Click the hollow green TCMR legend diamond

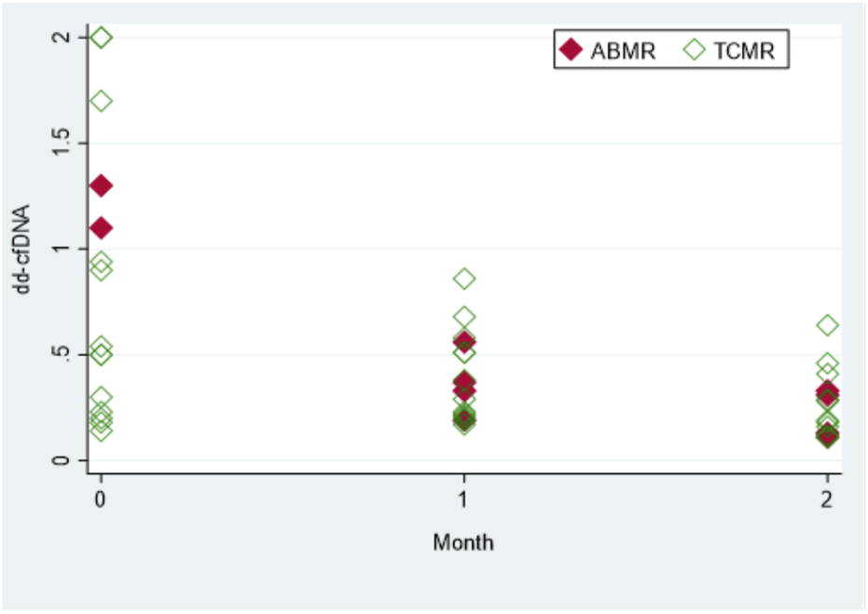coord(694,50)
